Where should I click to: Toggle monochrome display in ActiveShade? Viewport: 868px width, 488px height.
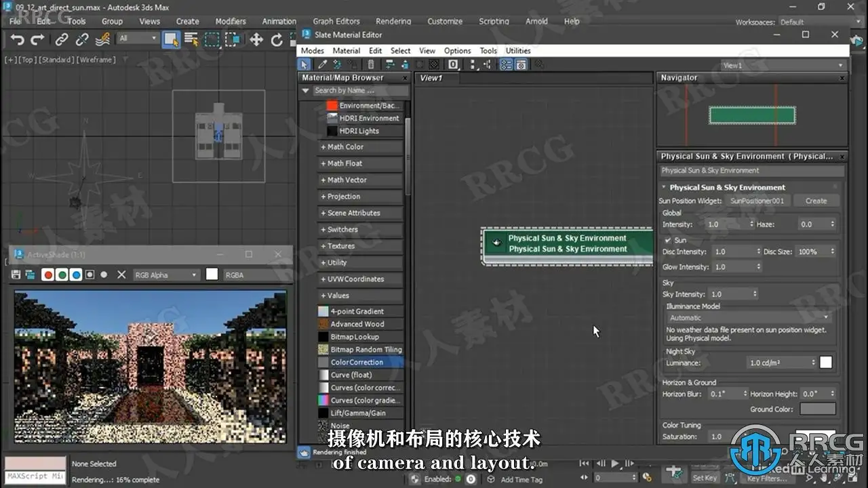(104, 274)
